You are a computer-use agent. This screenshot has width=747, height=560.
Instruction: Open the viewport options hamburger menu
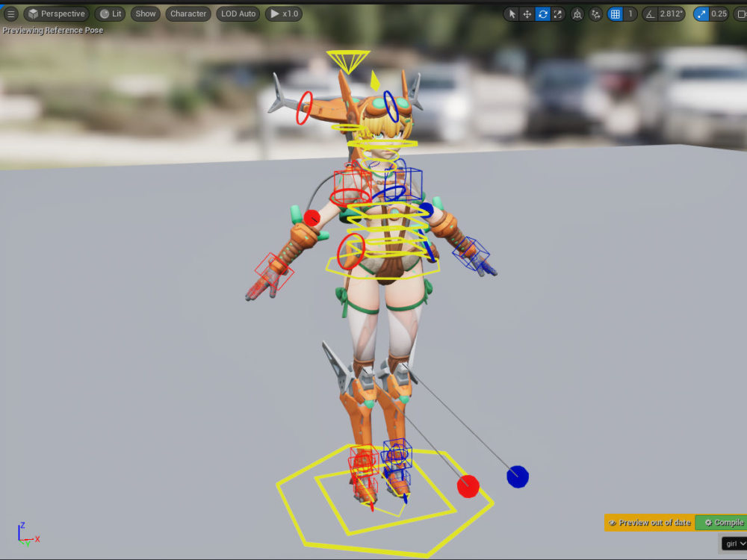point(10,13)
